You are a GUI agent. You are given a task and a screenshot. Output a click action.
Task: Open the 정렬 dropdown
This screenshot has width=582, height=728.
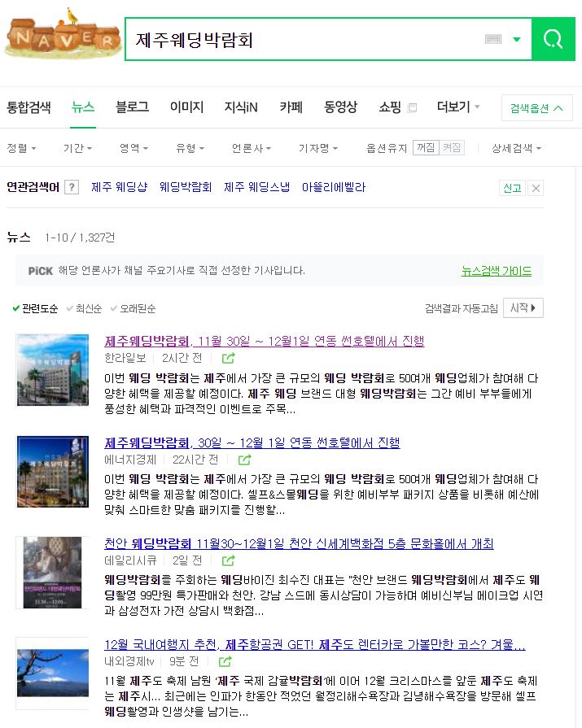(x=21, y=148)
